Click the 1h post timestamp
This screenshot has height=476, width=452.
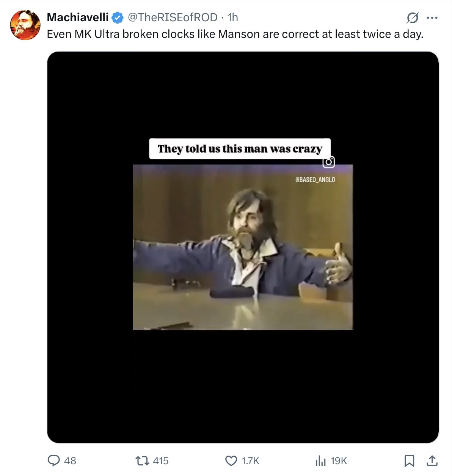click(232, 17)
